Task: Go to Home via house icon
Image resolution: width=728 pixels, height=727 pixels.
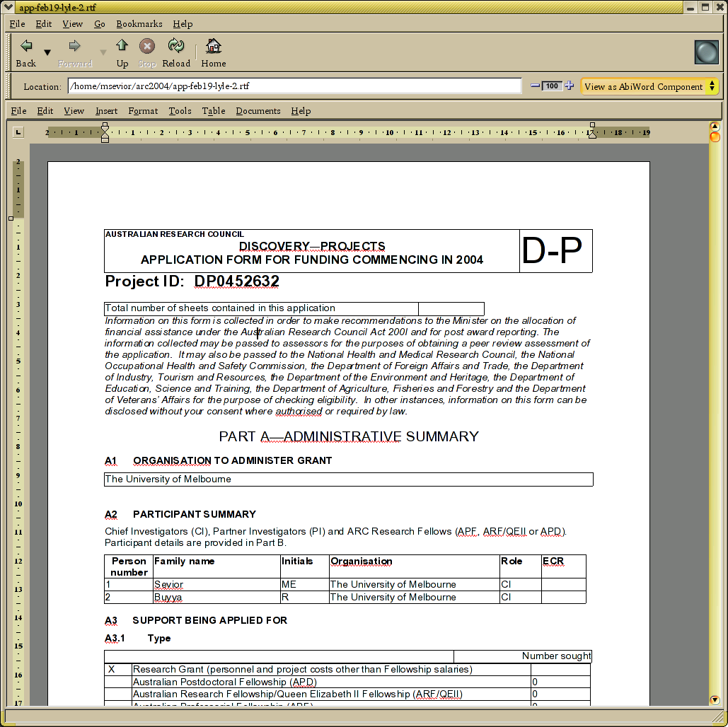Action: (213, 47)
